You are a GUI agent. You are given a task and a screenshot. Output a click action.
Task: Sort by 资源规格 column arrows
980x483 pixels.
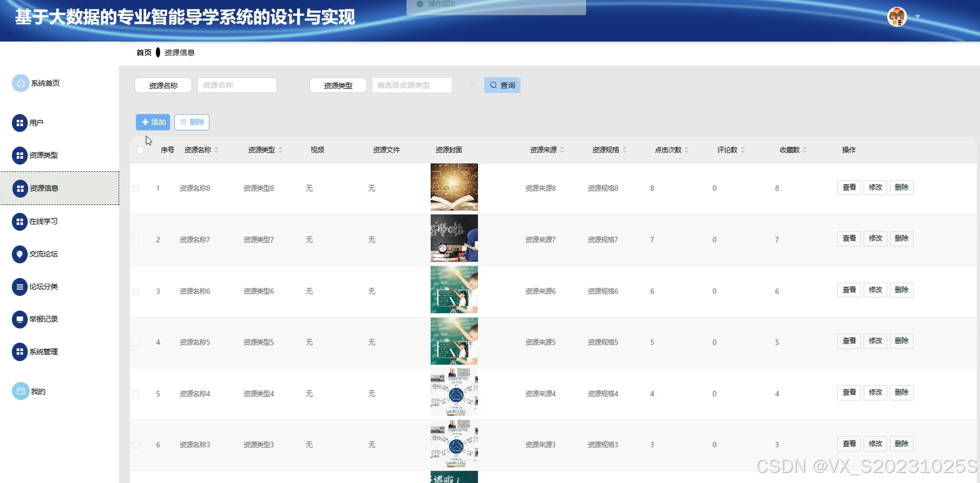[x=624, y=150]
